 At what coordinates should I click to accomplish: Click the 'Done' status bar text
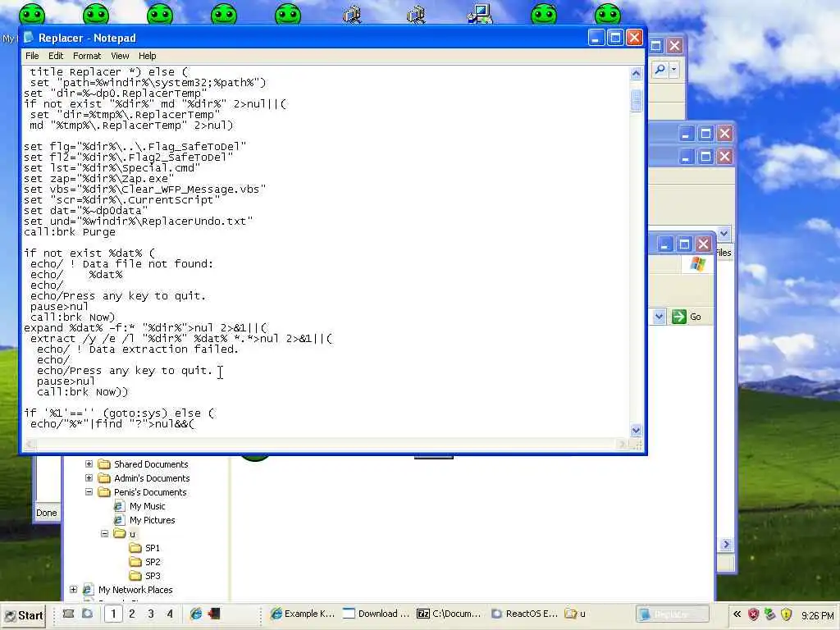(x=46, y=513)
